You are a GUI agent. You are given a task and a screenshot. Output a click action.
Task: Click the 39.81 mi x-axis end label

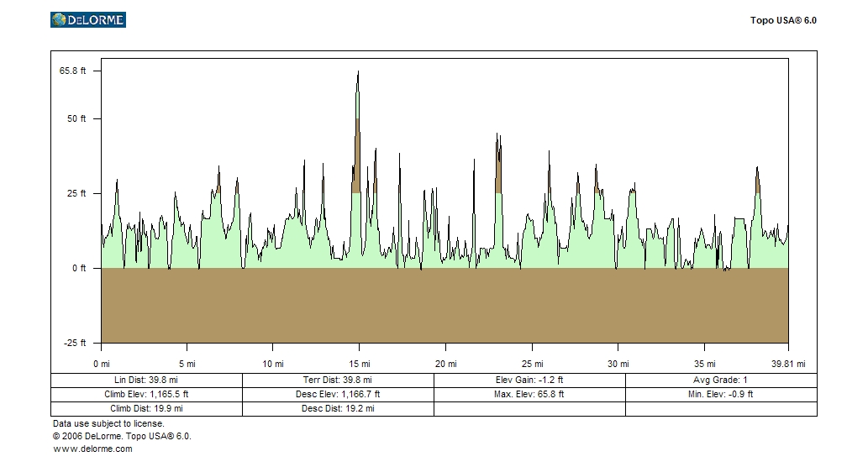click(788, 364)
